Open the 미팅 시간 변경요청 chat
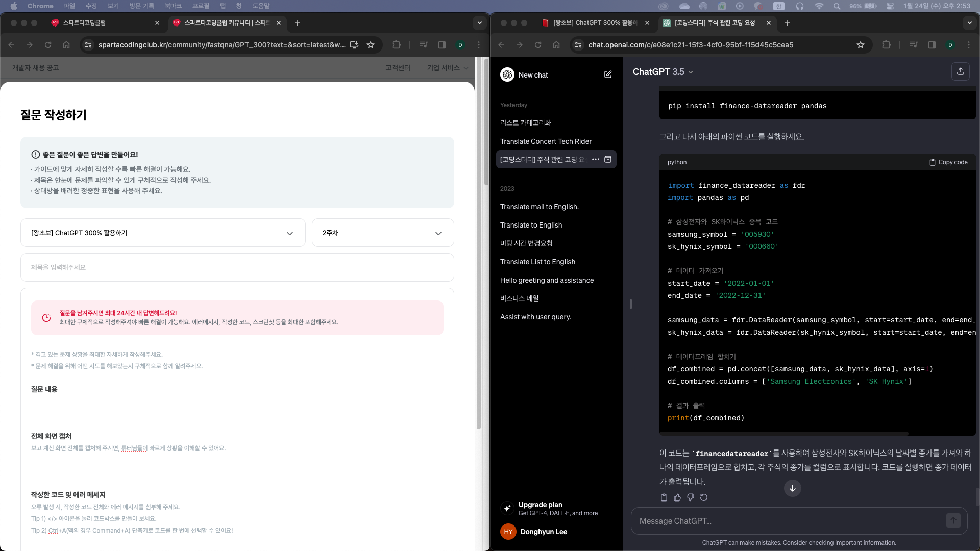 556,243
